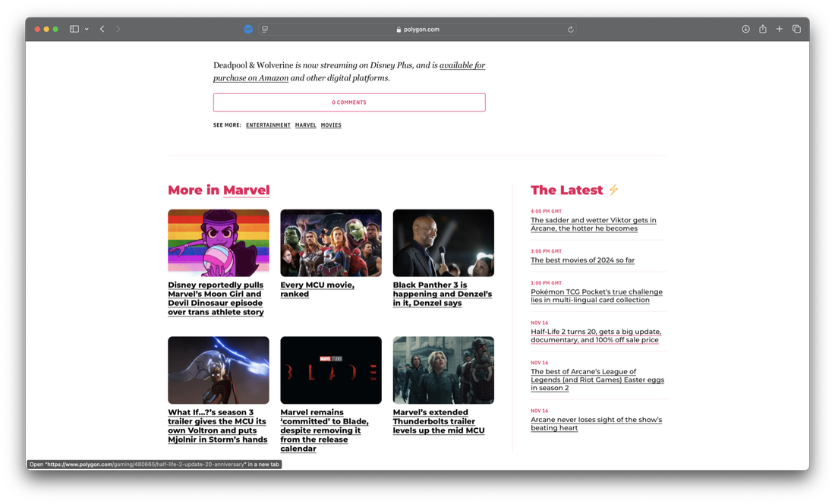Open 'Arcane never loses sight' article

pos(597,424)
